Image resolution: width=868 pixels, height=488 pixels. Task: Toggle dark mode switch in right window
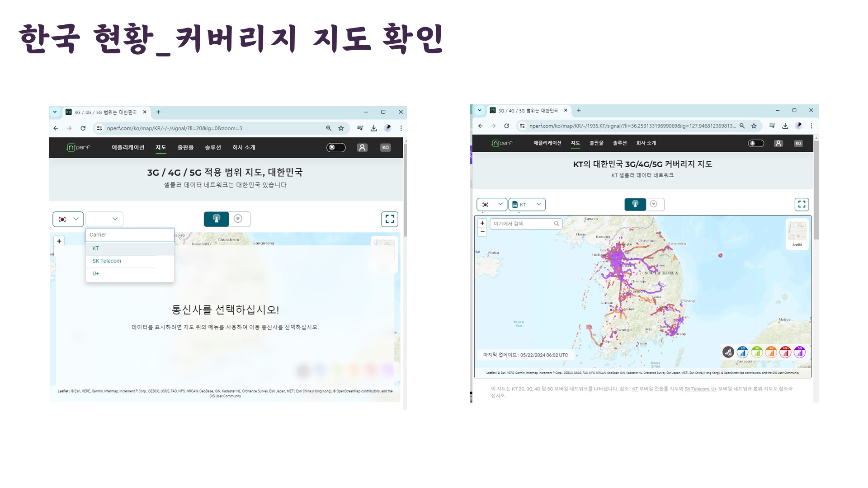pyautogui.click(x=755, y=143)
